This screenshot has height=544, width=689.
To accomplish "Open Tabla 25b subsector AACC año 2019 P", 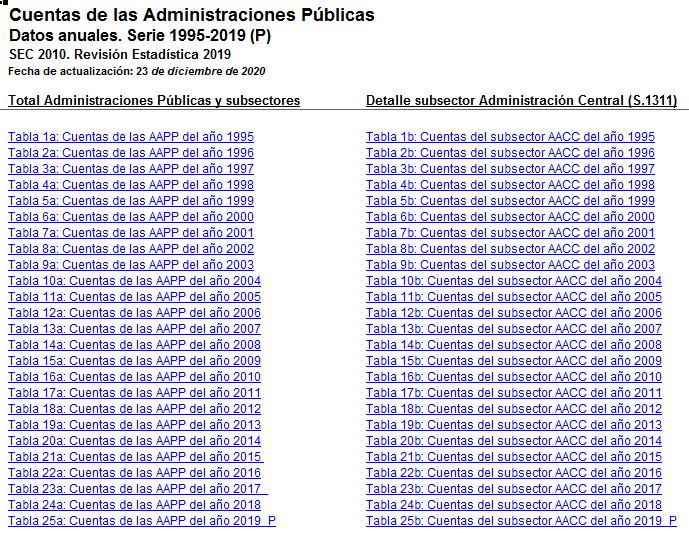I will coord(520,521).
